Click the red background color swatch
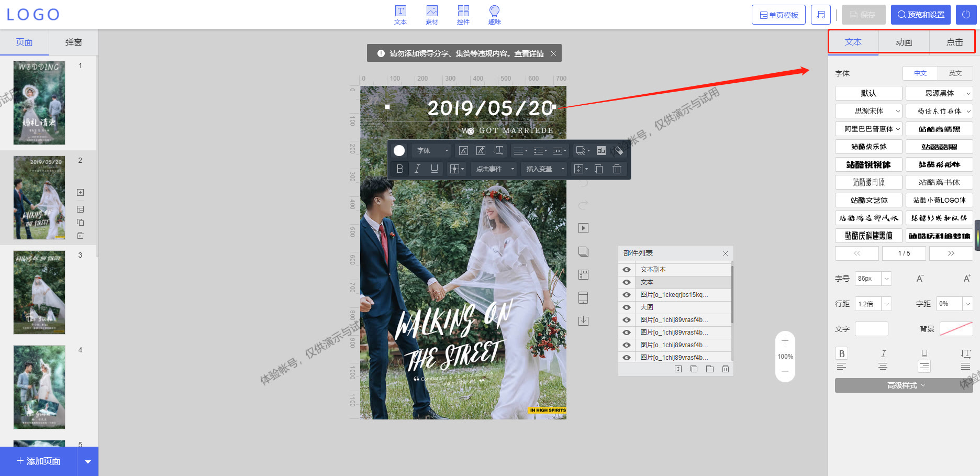The width and height of the screenshot is (980, 476). pyautogui.click(x=956, y=329)
